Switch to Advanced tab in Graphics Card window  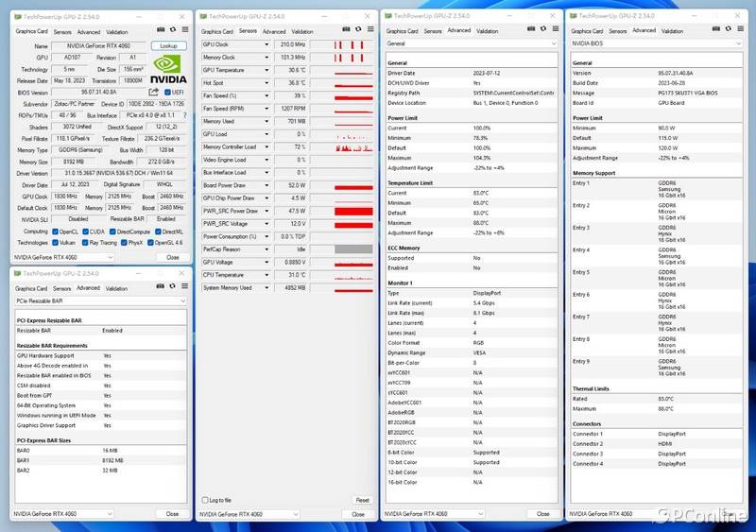pyautogui.click(x=89, y=32)
